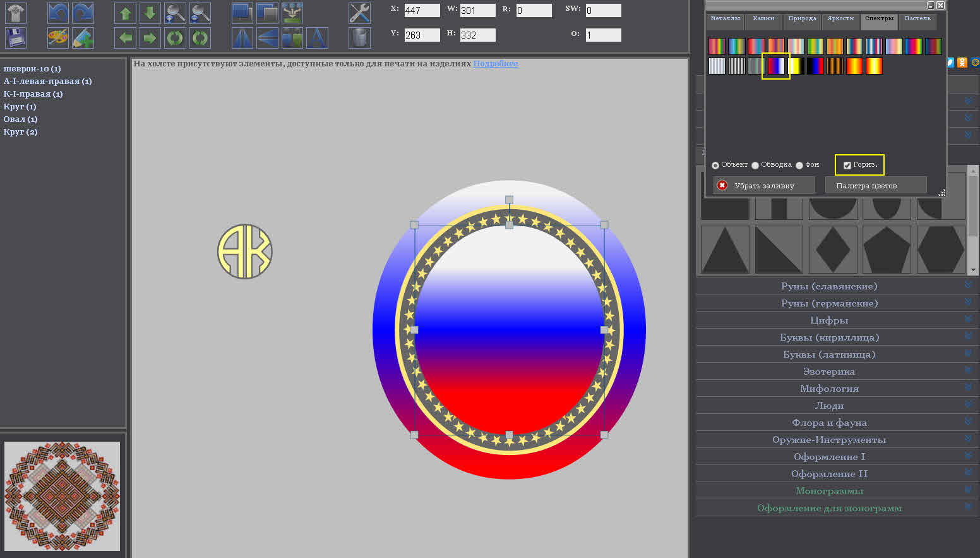
Task: Open the paint palette tool
Action: [58, 38]
